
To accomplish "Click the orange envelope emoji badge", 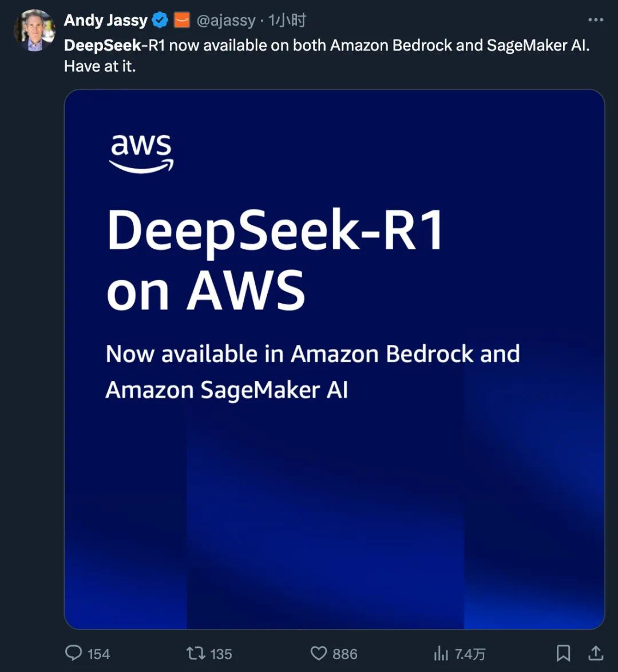I will [182, 19].
